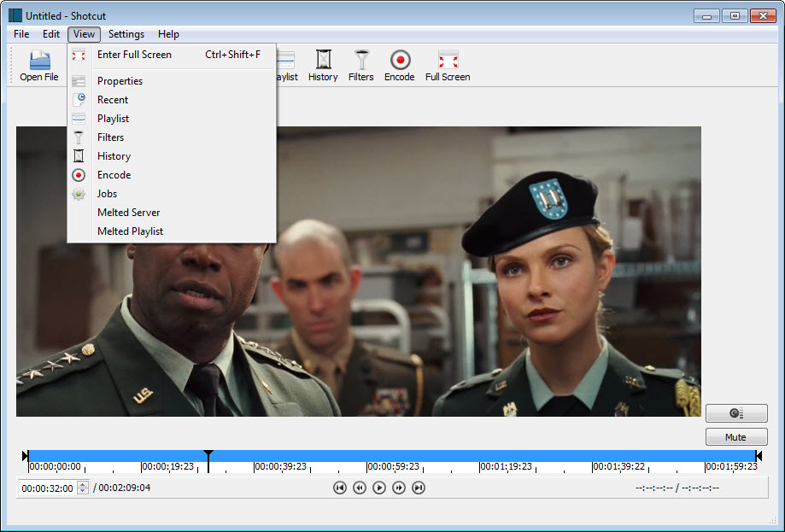Click the volume speaker button above Mute
Screen dimensions: 785x532
coord(736,413)
